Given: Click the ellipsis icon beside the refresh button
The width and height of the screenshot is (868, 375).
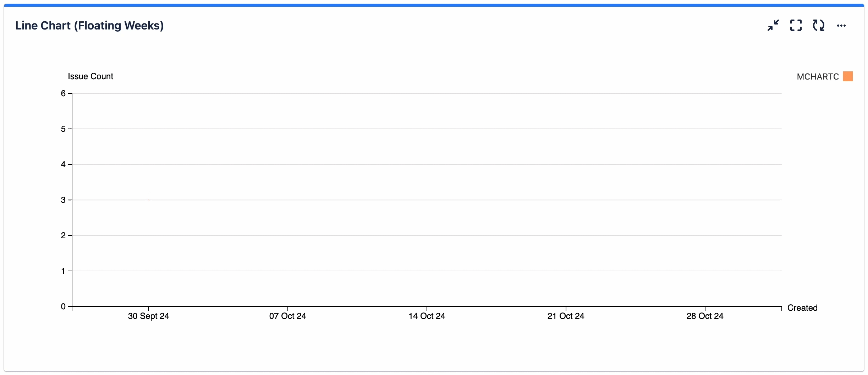Looking at the screenshot, I should [x=842, y=25].
